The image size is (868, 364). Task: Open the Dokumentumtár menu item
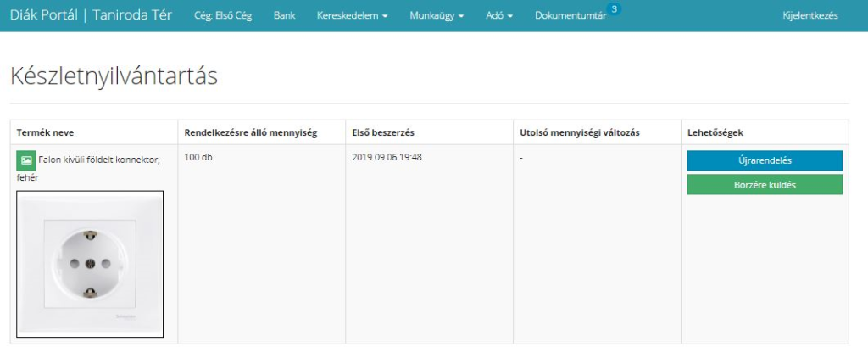pyautogui.click(x=570, y=16)
